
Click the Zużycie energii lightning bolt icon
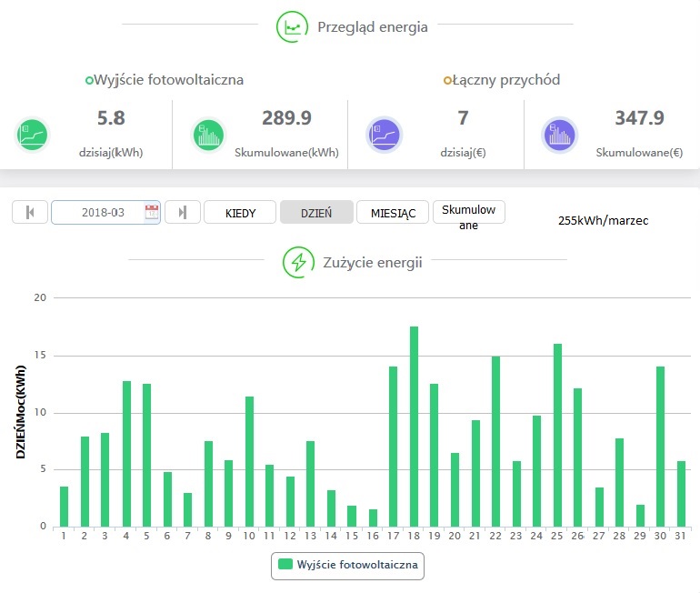[x=298, y=263]
